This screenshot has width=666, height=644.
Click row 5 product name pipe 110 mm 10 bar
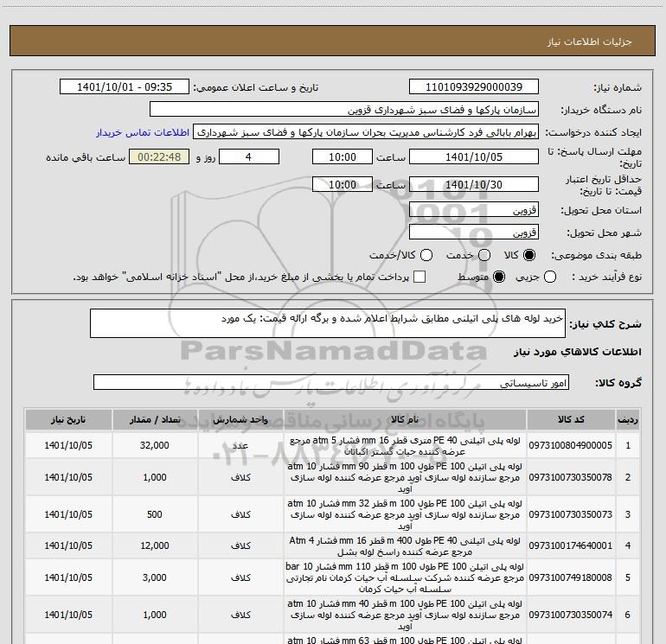click(x=405, y=577)
